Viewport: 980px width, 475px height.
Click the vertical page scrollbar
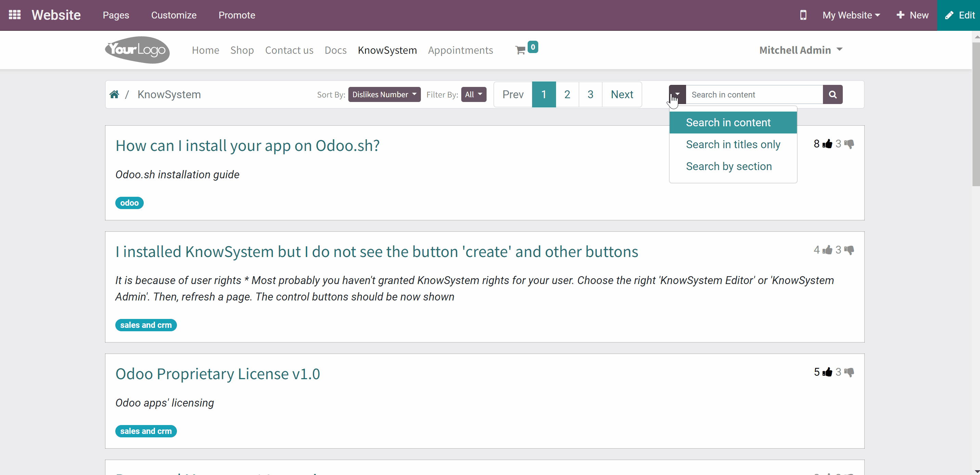976,114
